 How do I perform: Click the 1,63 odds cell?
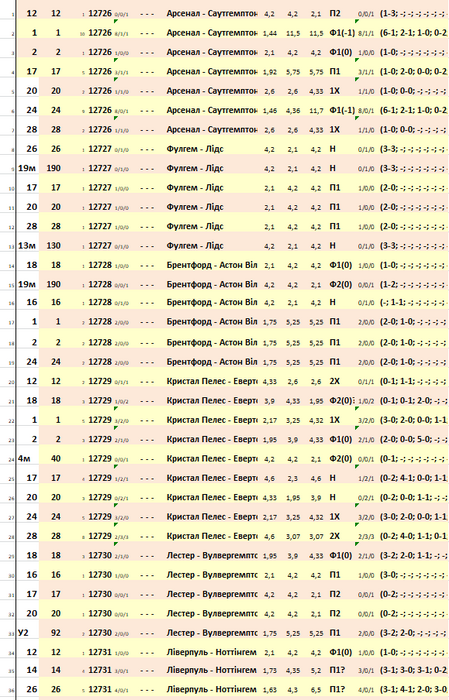(270, 690)
